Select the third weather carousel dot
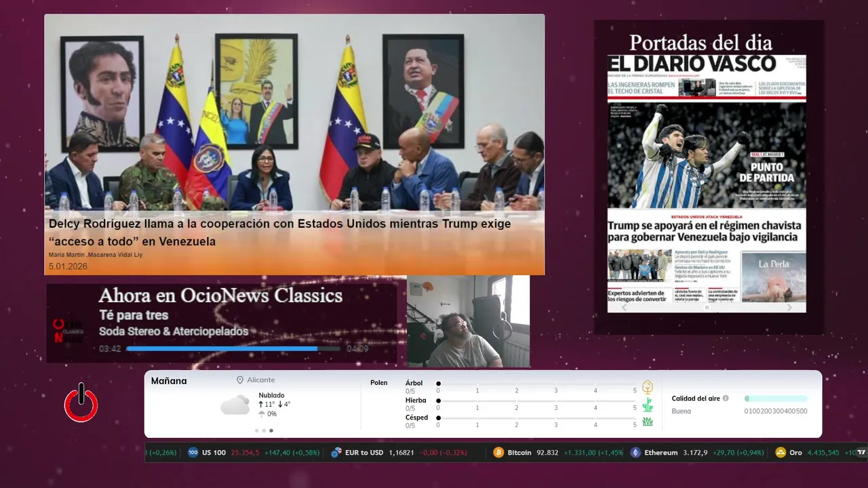 [x=271, y=430]
